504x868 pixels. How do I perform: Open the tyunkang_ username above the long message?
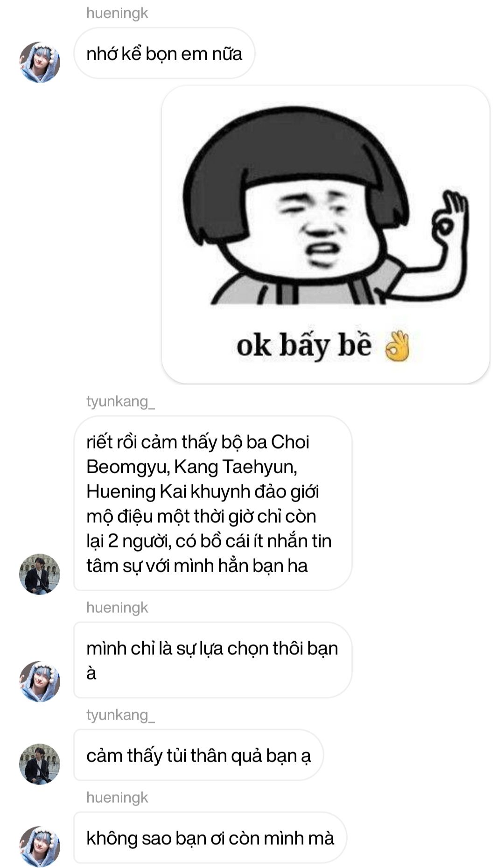coord(120,401)
